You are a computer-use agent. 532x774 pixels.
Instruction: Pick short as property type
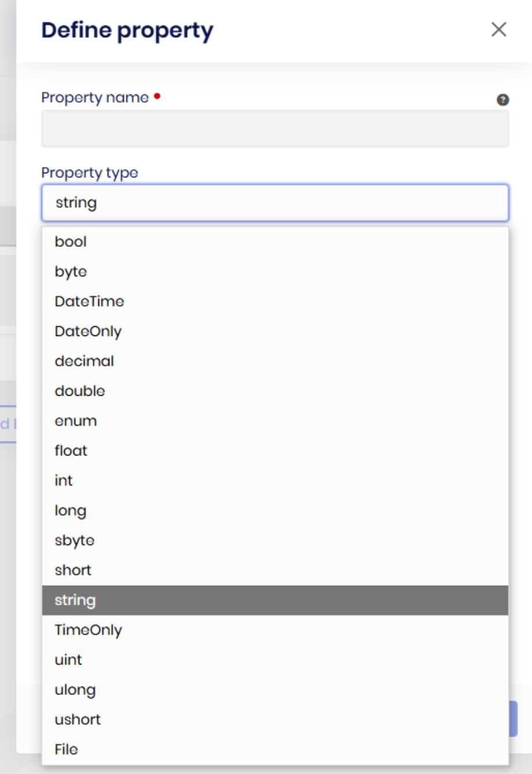(73, 570)
